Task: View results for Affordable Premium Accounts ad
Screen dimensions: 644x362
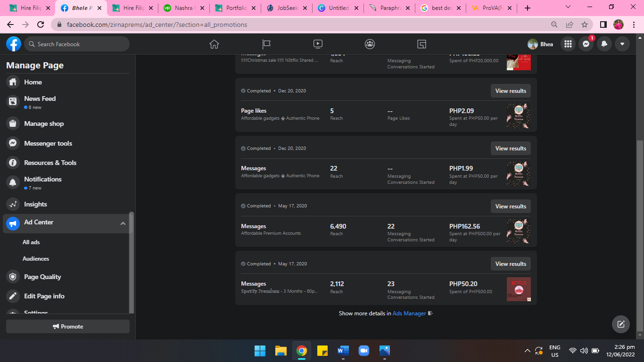Action: [511, 206]
